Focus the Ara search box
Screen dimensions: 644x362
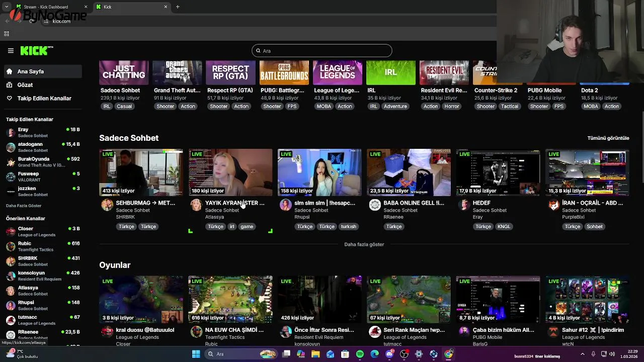pyautogui.click(x=322, y=51)
